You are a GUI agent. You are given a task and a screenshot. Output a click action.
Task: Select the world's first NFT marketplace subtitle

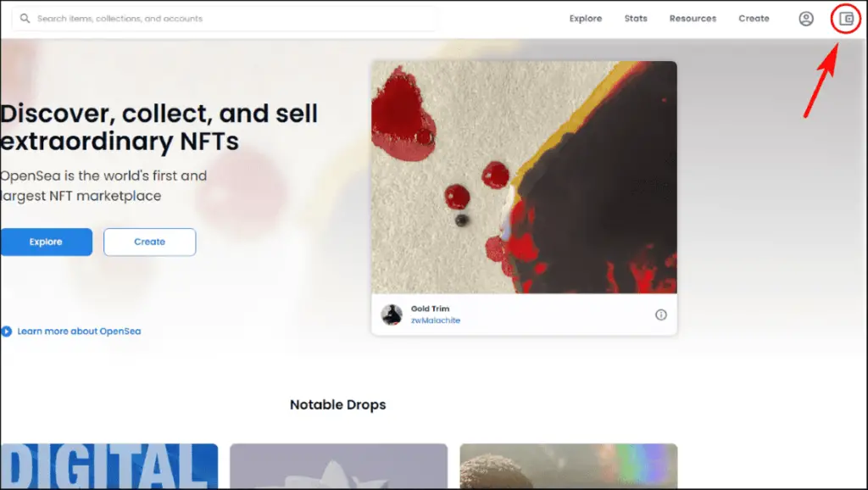click(103, 186)
